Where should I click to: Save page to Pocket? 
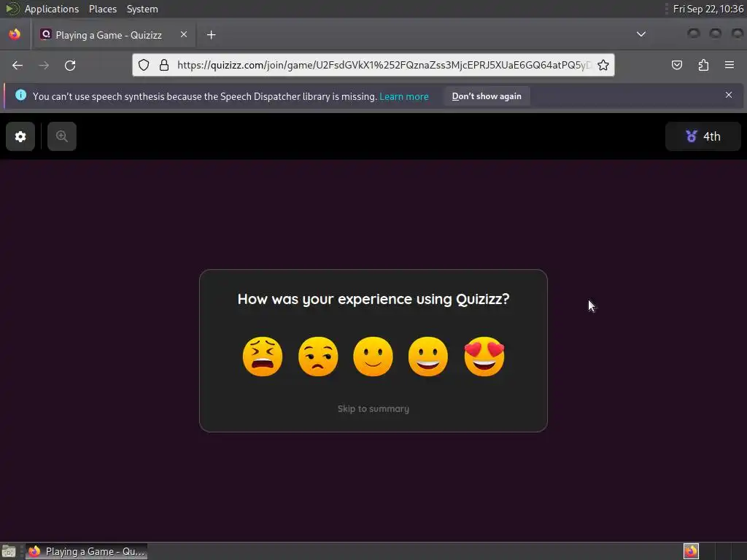tap(676, 65)
